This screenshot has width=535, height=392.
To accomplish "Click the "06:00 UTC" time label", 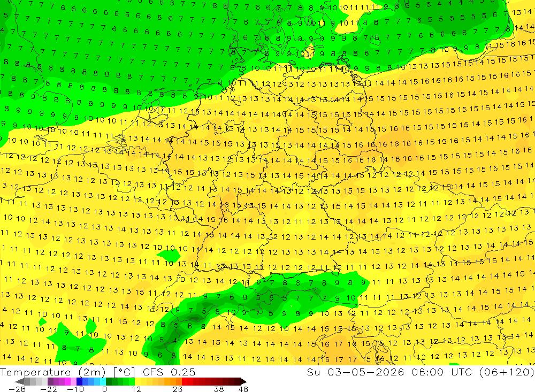I will 443,372.
